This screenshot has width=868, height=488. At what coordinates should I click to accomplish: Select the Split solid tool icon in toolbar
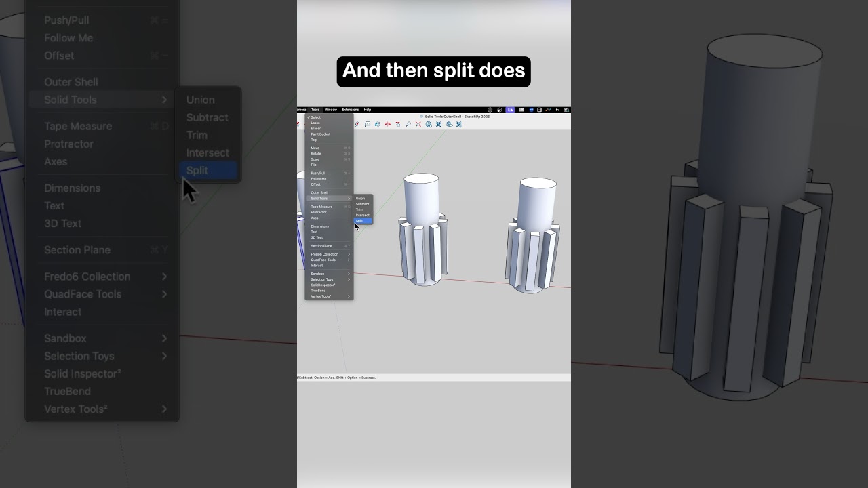pyautogui.click(x=459, y=125)
